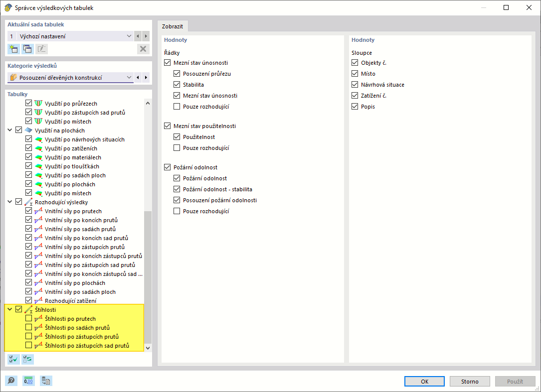This screenshot has width=541, height=392.
Task: Go to previous result category arrow
Action: (x=138, y=78)
